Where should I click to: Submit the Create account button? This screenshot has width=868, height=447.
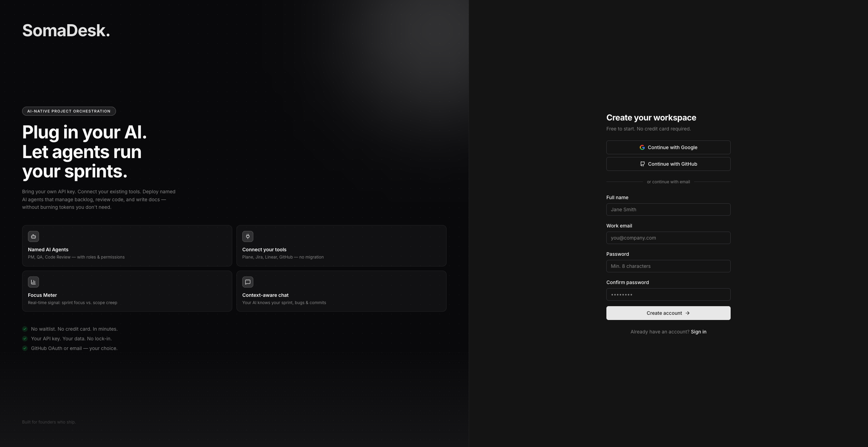pyautogui.click(x=668, y=313)
